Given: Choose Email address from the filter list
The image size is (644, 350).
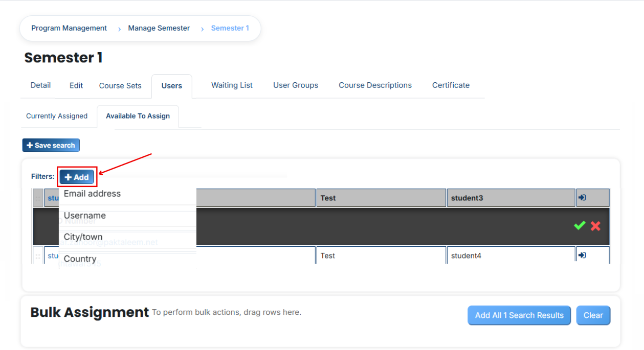Looking at the screenshot, I should coord(127,194).
